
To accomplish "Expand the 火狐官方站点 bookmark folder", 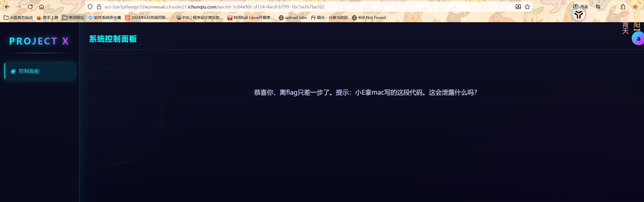I will pyautogui.click(x=18, y=18).
